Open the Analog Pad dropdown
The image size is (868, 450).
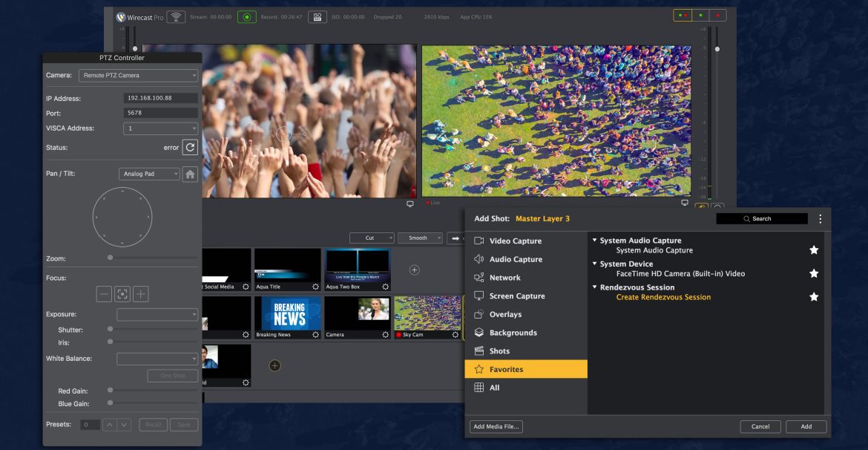149,174
